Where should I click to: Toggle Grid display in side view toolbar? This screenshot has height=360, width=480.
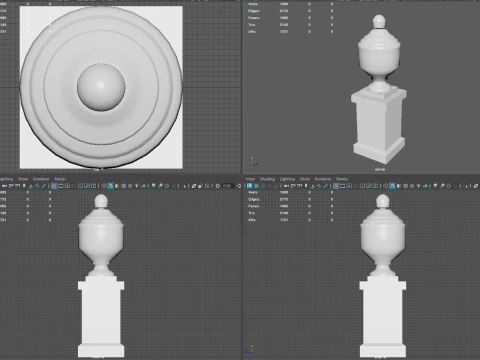[x=336, y=186]
